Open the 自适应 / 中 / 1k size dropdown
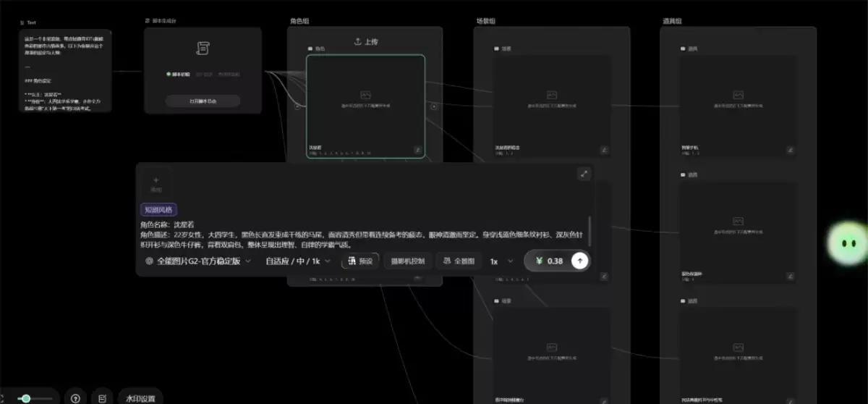Viewport: 868px width, 404px height. pos(298,261)
